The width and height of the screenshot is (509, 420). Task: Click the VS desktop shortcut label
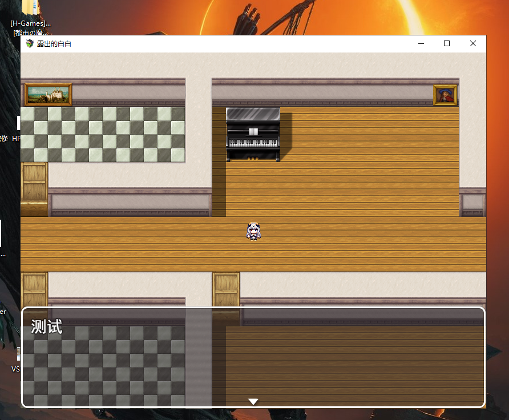click(15, 369)
